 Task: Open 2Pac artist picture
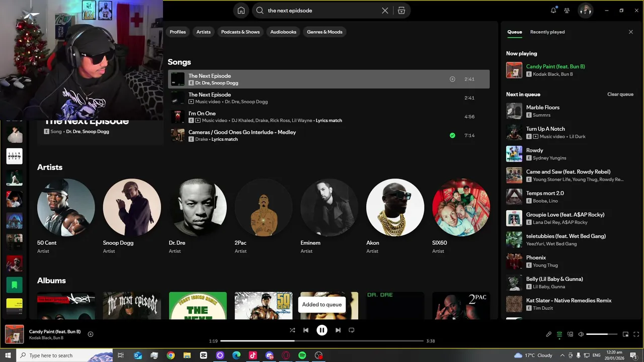[x=264, y=207]
